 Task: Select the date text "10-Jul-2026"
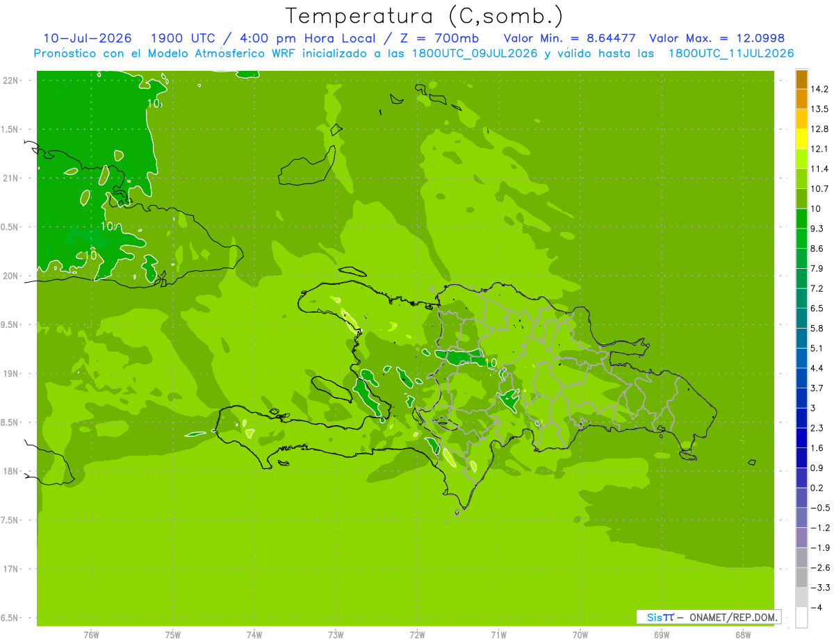coord(87,38)
